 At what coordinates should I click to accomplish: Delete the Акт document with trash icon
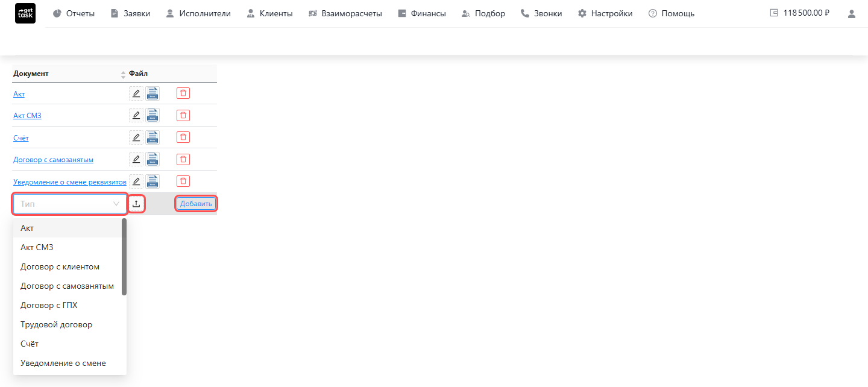coord(183,93)
